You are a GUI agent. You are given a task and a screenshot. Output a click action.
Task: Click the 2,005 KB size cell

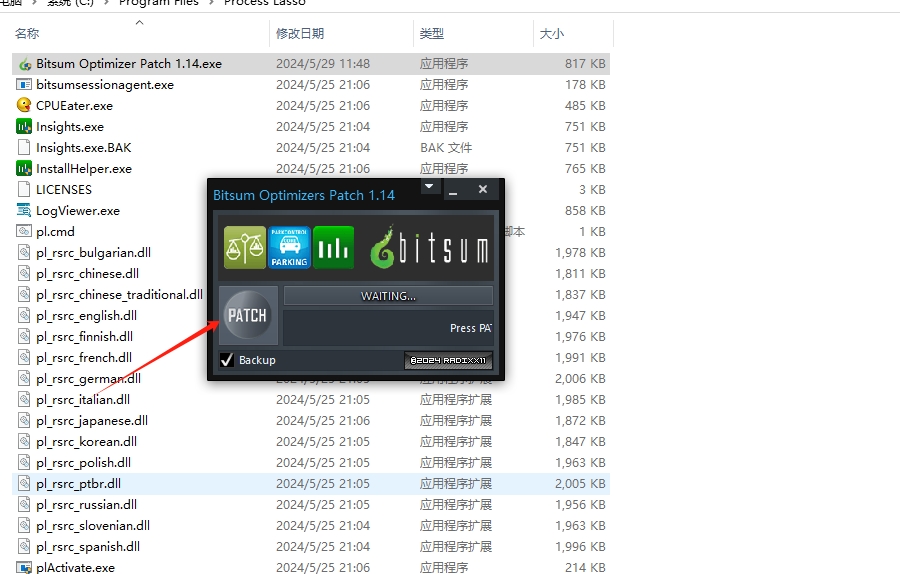click(580, 484)
